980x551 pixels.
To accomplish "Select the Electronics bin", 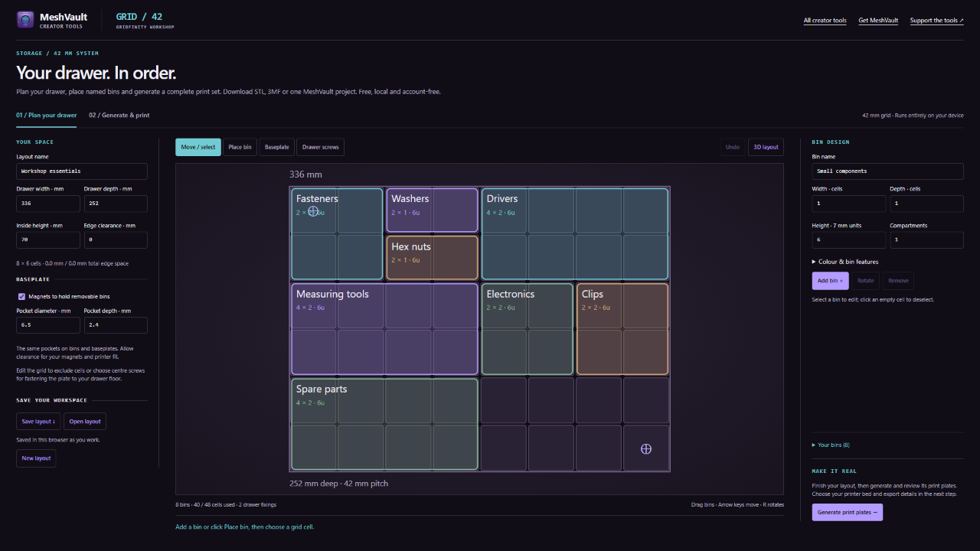I will pos(528,329).
